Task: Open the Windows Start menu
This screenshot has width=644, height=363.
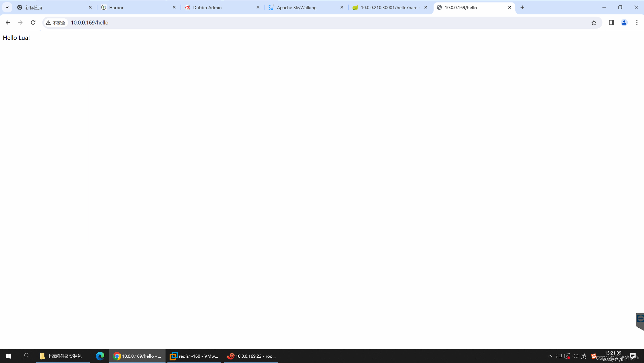Action: coord(8,356)
